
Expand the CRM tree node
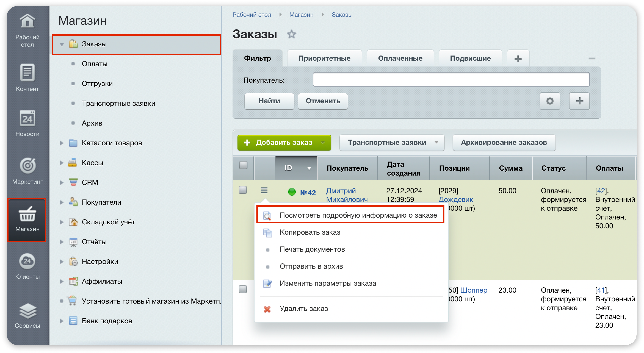tap(61, 182)
